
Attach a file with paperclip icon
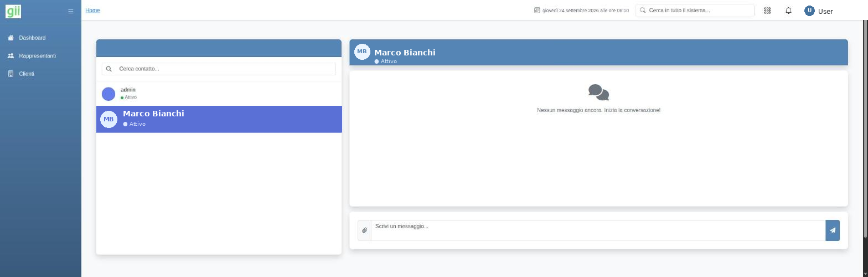coord(364,230)
